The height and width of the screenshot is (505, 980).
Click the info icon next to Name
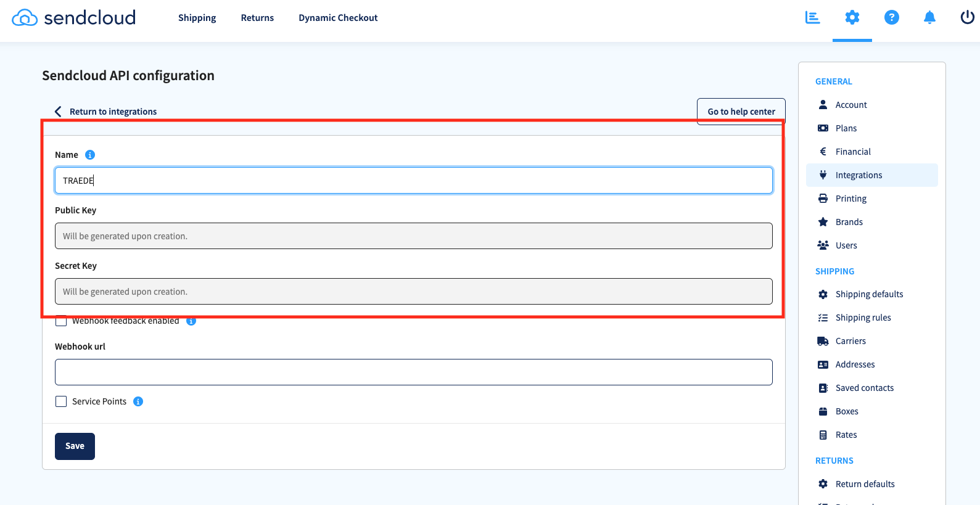tap(90, 155)
